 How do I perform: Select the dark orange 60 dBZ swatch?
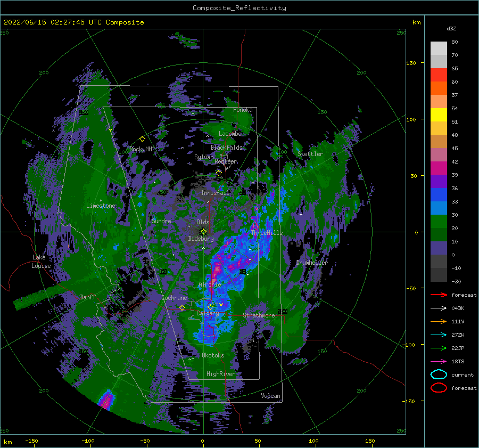tap(439, 88)
